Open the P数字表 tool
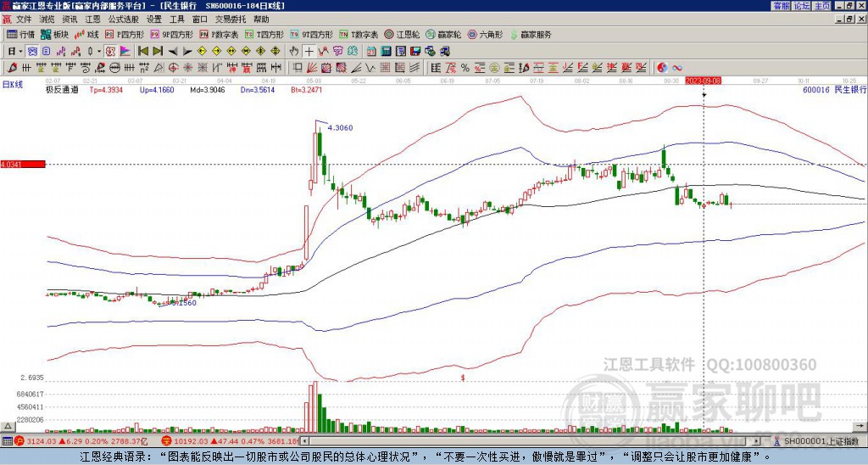 click(220, 34)
